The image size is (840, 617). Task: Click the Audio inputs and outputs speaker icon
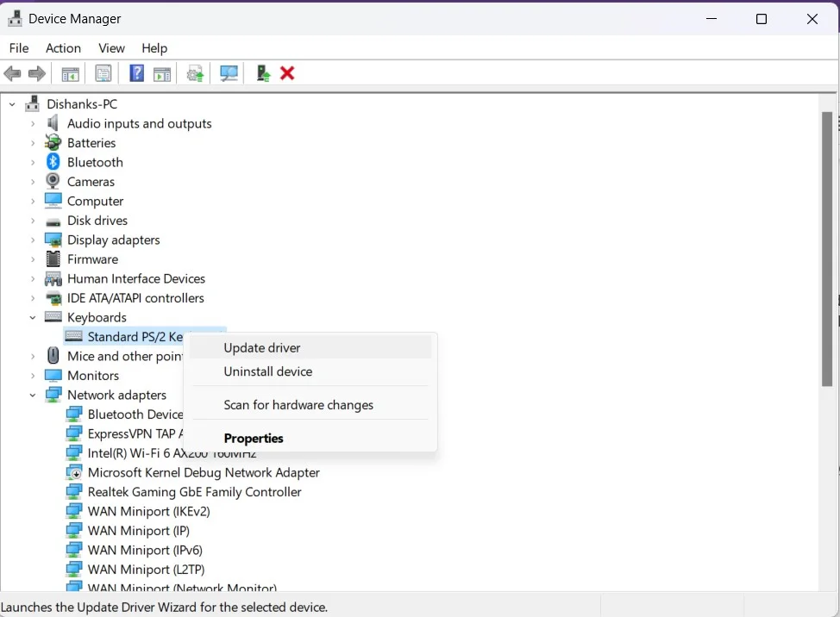tap(53, 123)
